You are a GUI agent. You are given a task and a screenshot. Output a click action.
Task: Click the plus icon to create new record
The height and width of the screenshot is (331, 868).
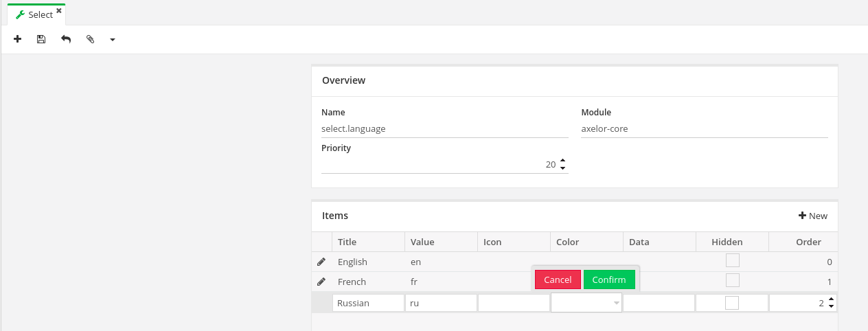[18, 40]
